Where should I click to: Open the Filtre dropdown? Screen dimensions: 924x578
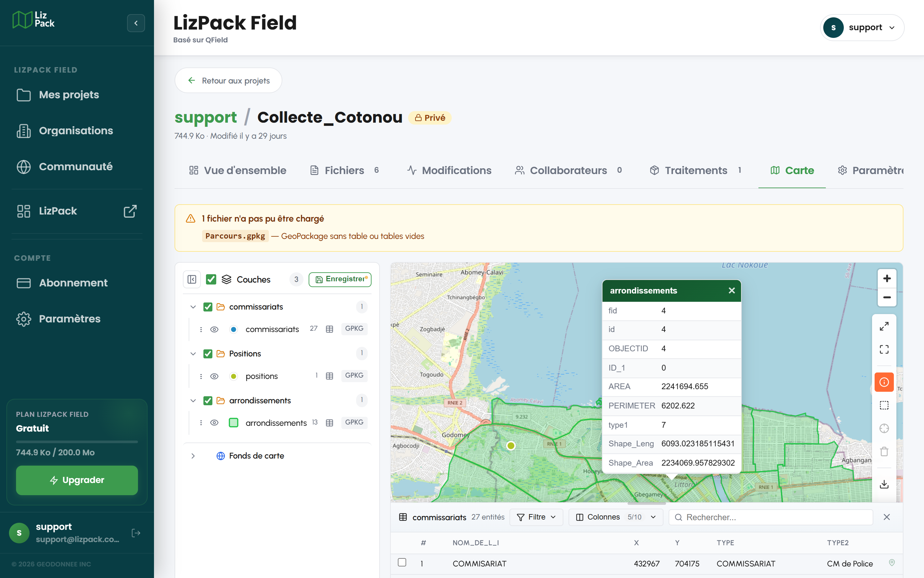click(x=536, y=517)
